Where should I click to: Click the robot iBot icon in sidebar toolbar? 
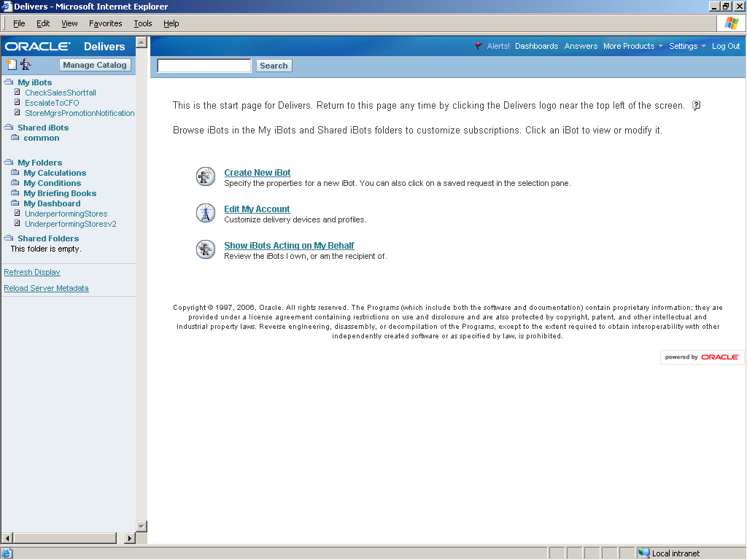click(26, 64)
